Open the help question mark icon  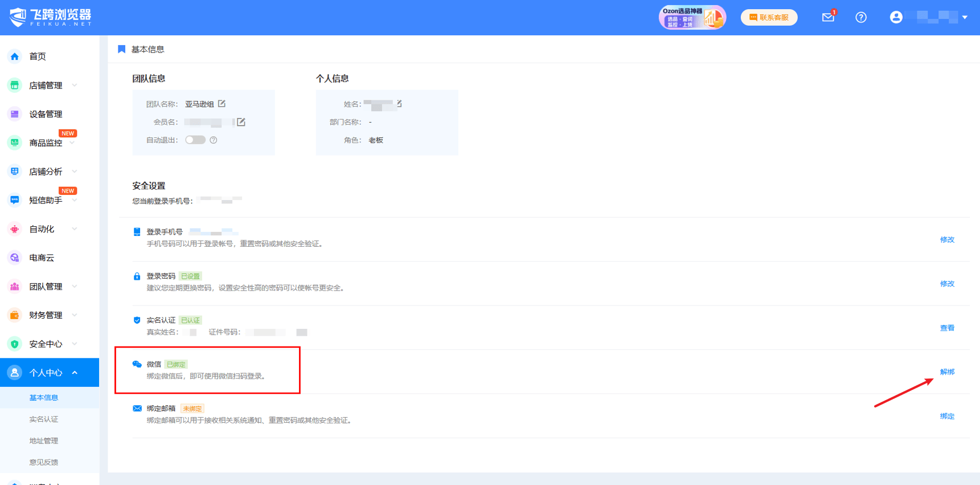(x=860, y=17)
